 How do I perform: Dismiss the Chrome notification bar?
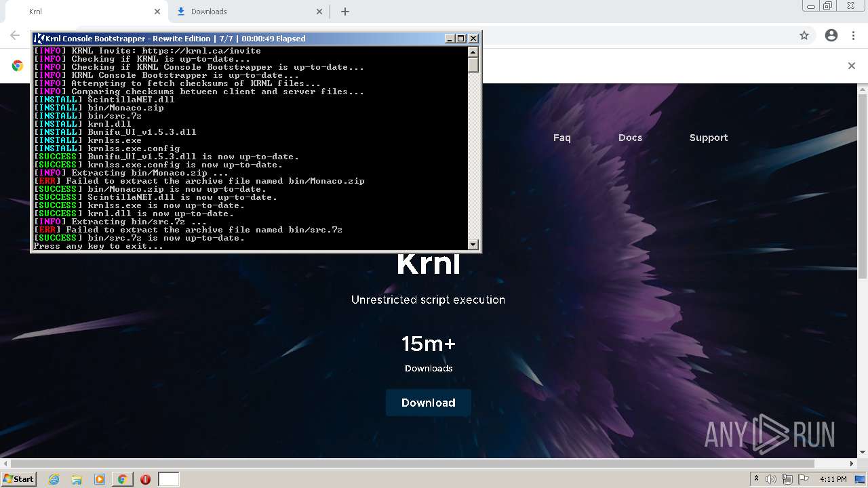click(x=852, y=66)
